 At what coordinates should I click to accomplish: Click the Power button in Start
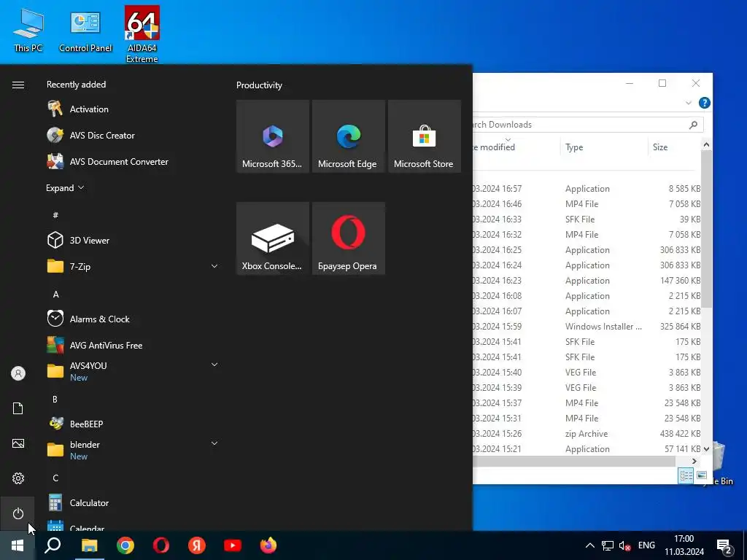click(18, 513)
